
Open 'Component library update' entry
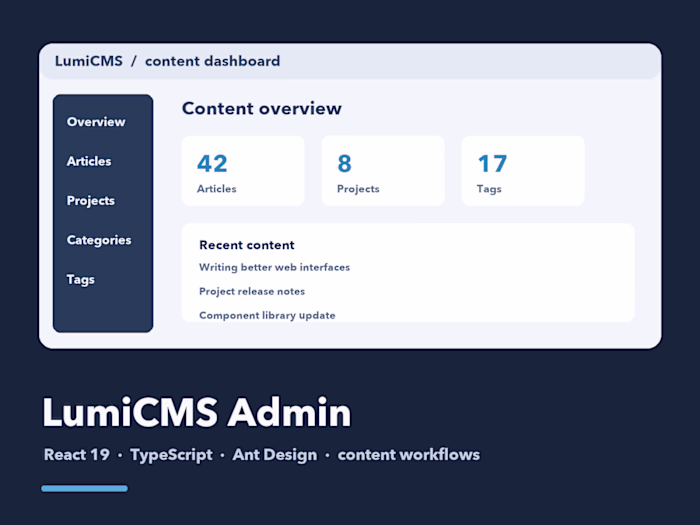(267, 315)
